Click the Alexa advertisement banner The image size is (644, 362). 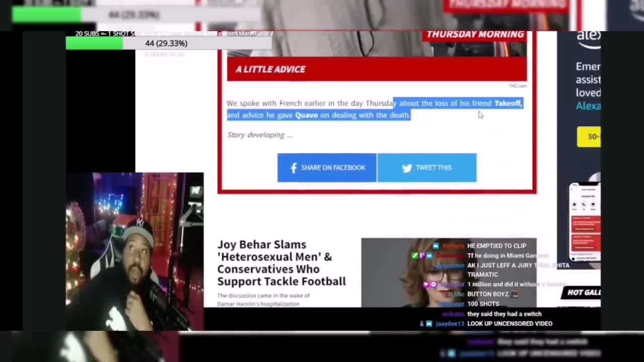[579, 151]
